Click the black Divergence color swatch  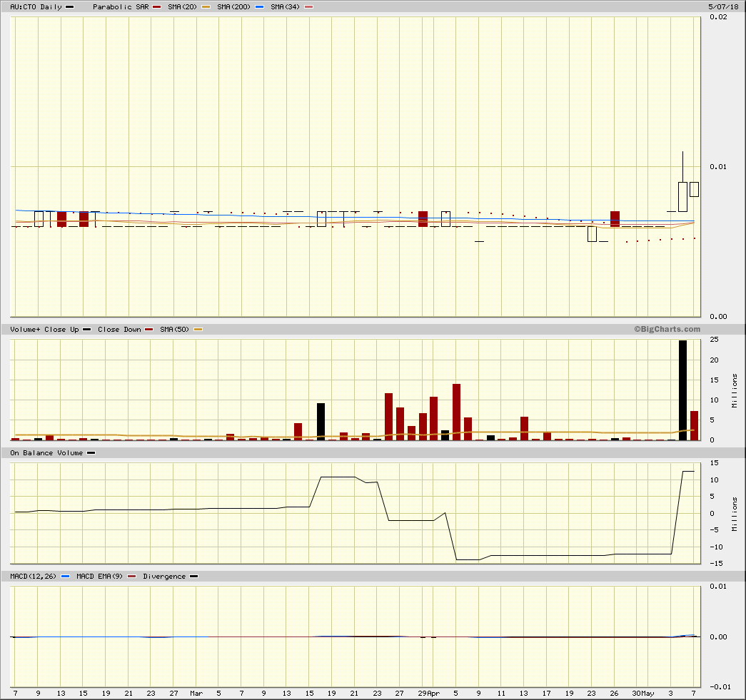pyautogui.click(x=193, y=577)
